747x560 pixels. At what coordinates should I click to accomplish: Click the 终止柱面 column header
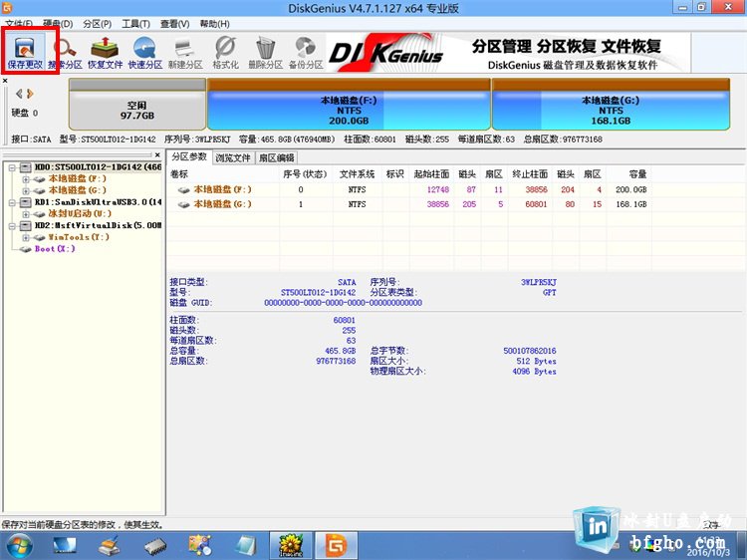click(530, 174)
